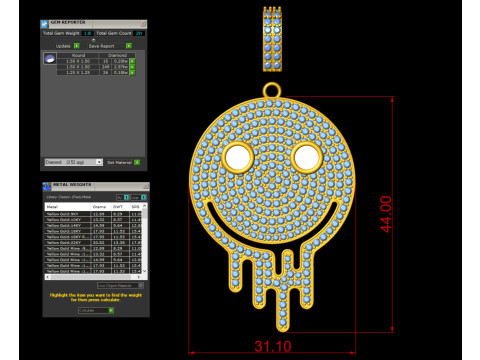
Task: Click green arrow for 15-count gem row
Action: tap(132, 61)
